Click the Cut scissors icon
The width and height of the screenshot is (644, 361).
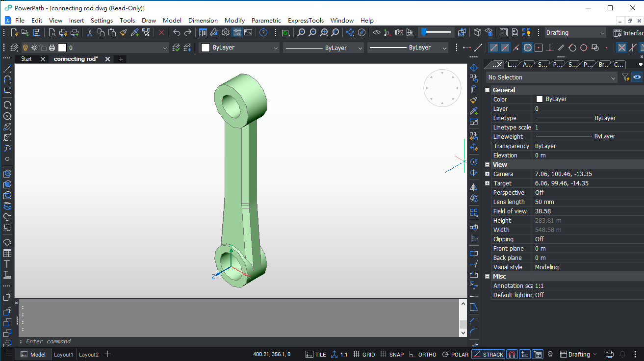[x=89, y=33]
